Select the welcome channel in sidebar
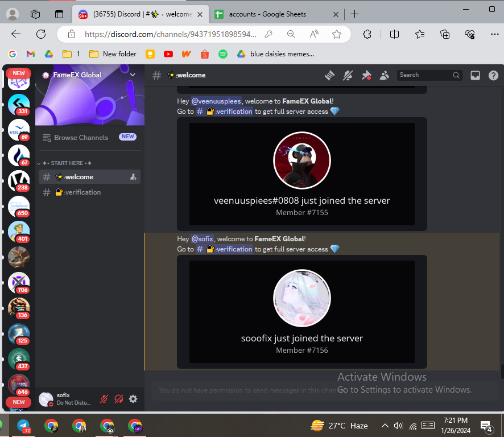Image resolution: width=504 pixels, height=437 pixels. [x=89, y=177]
